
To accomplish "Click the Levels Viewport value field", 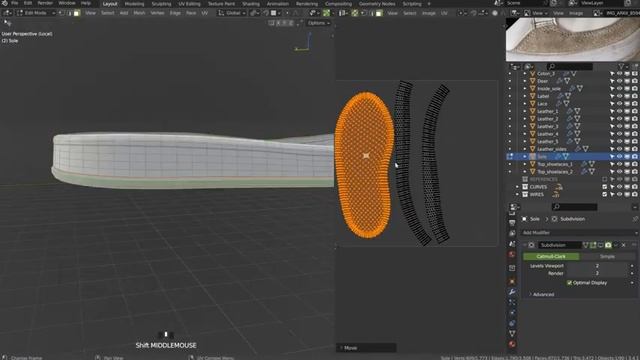I will tap(597, 266).
